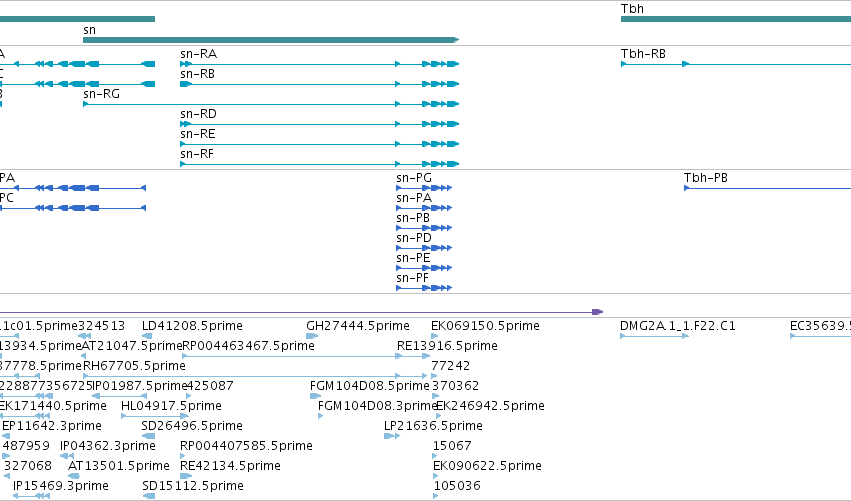
Task: Click EST EK171440.5prime
Action: (x=53, y=407)
